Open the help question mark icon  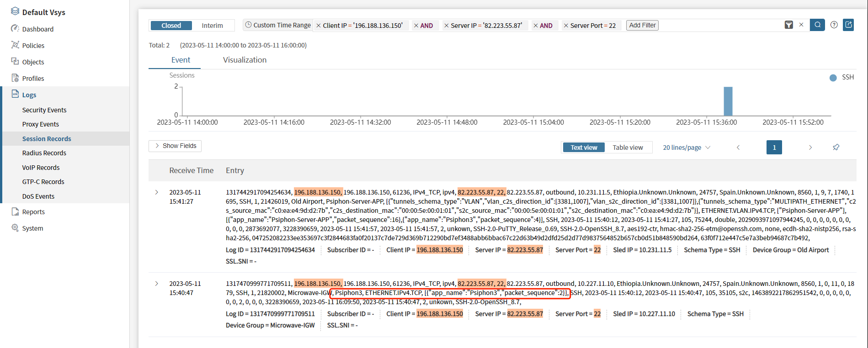[x=834, y=25]
